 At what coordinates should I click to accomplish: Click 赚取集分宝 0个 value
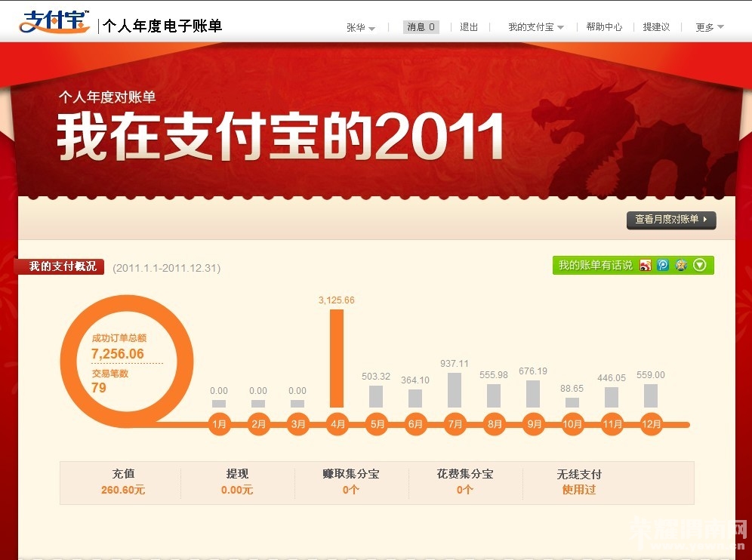point(350,490)
